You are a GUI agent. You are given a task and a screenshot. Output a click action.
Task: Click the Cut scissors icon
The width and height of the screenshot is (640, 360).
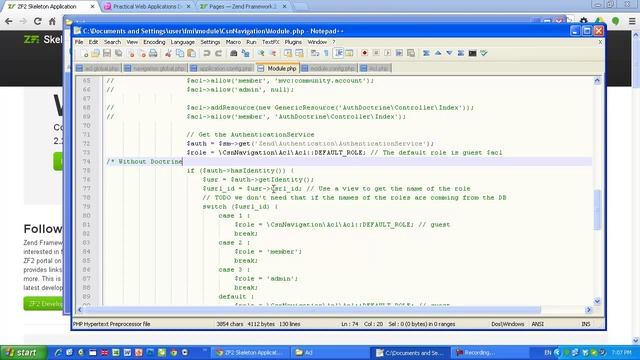(x=168, y=53)
